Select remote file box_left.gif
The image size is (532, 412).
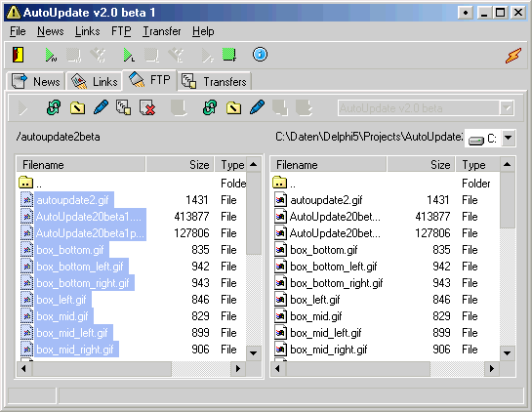coord(61,300)
